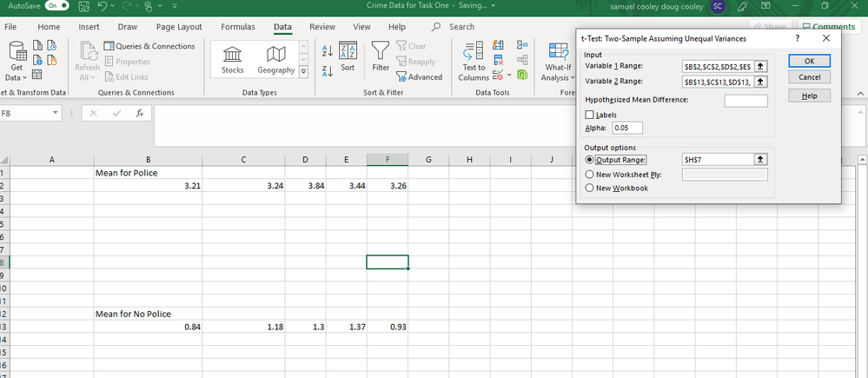Click the Variable 1 Range field

coord(718,66)
